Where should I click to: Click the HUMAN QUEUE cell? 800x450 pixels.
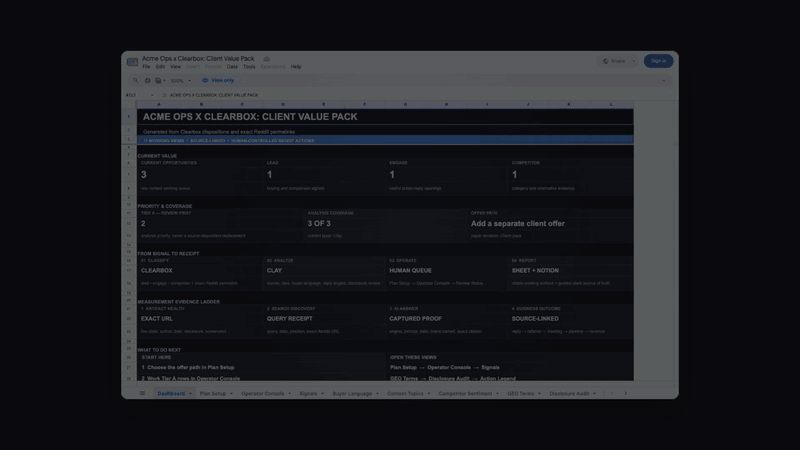pos(446,270)
